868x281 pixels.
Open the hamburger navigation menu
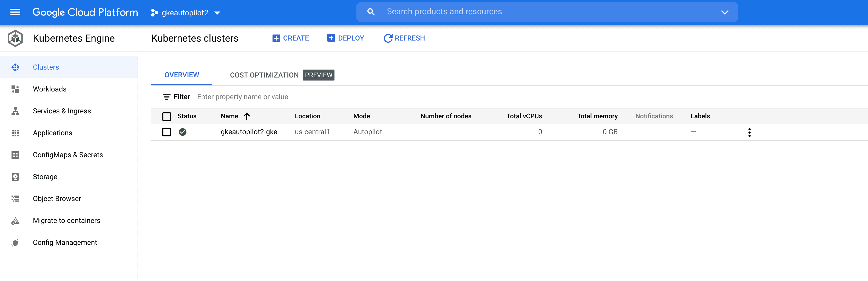click(15, 12)
